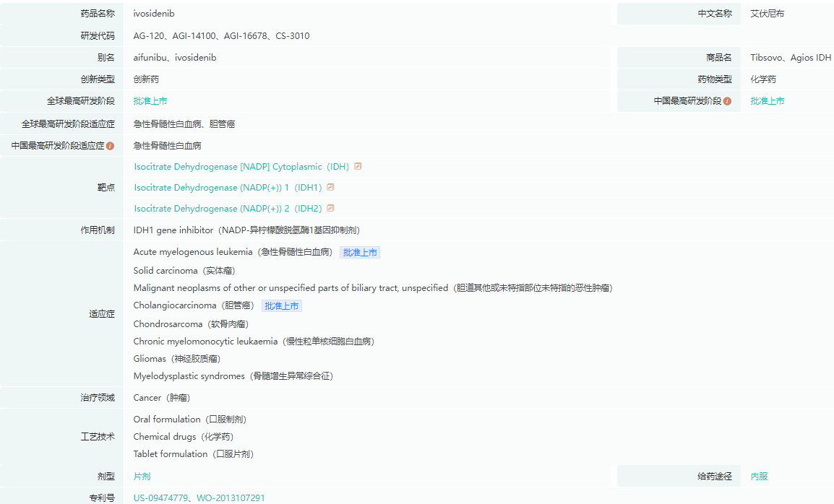Viewport: 834px width, 504px height.
Task: Select the 化学药 drug type value
Action: click(x=762, y=79)
